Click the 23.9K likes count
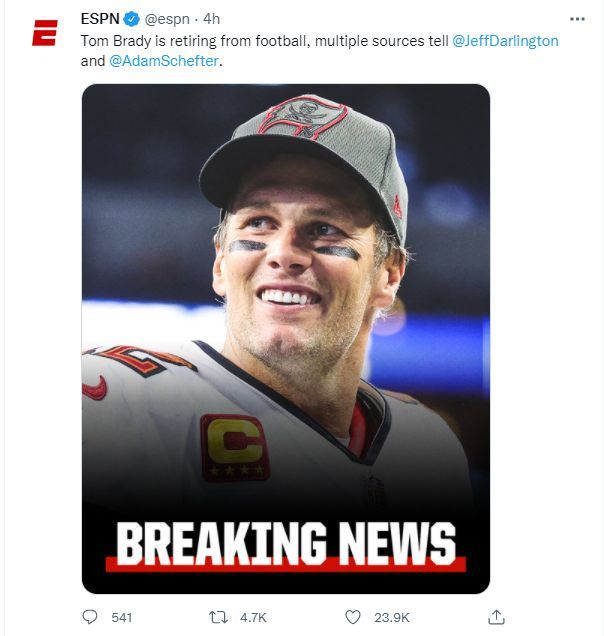 392,618
